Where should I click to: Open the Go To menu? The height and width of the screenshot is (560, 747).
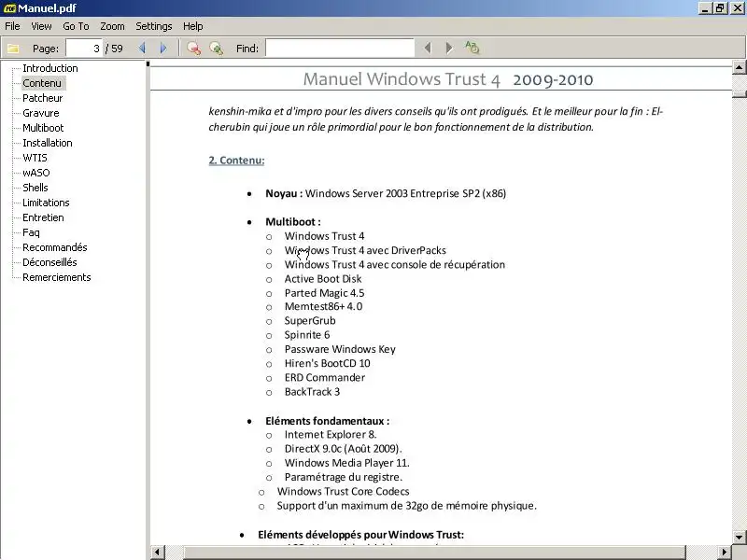coord(76,26)
